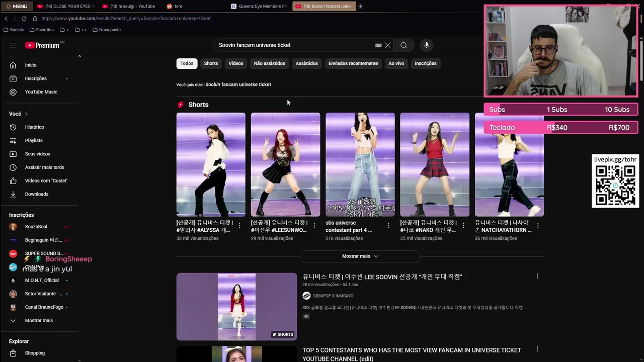The image size is (644, 362).
Task: Click the search magnifier button
Action: (404, 45)
